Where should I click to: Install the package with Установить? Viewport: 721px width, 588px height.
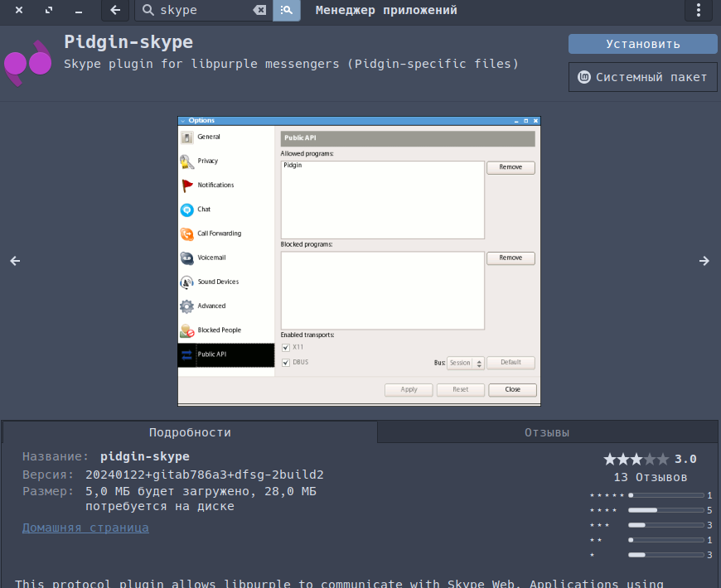tap(642, 44)
